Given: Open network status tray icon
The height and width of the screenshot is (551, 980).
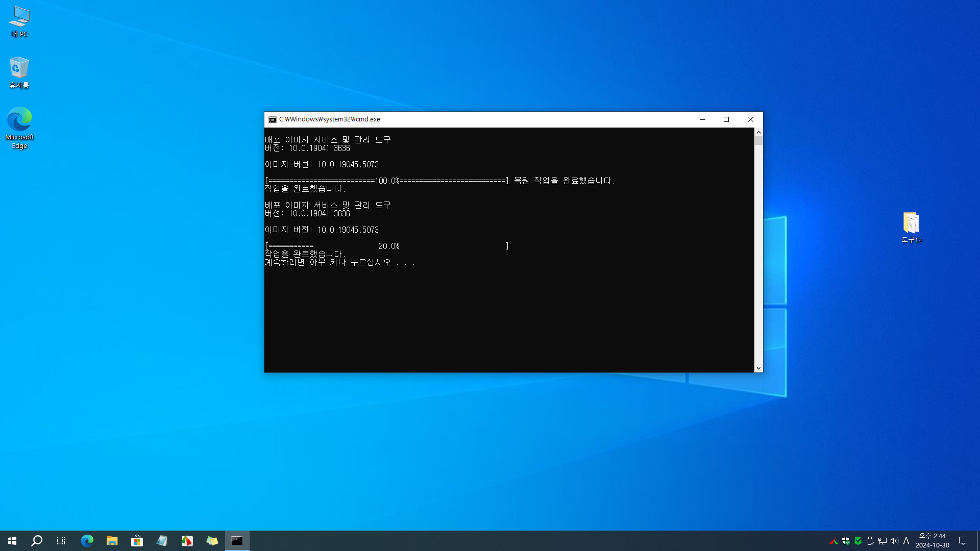Looking at the screenshot, I should click(x=883, y=541).
